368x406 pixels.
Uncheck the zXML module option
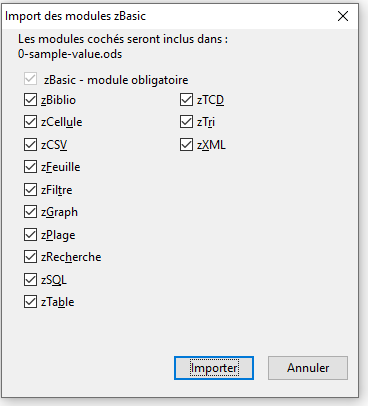(186, 145)
